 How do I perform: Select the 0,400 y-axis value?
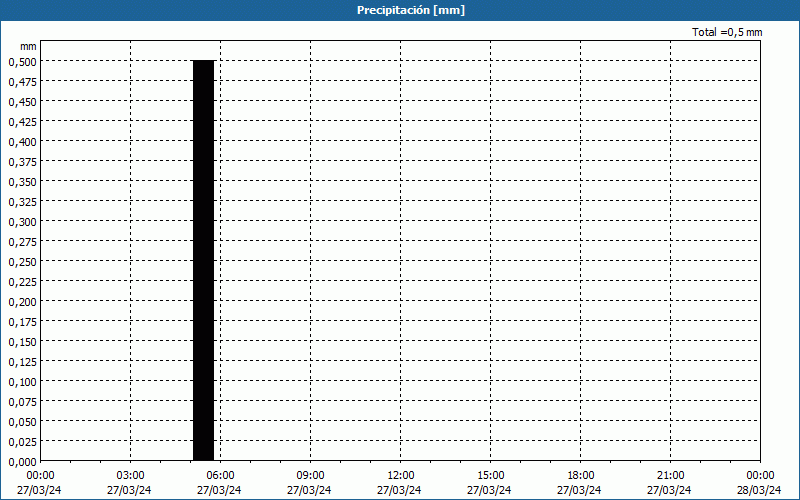[x=23, y=142]
